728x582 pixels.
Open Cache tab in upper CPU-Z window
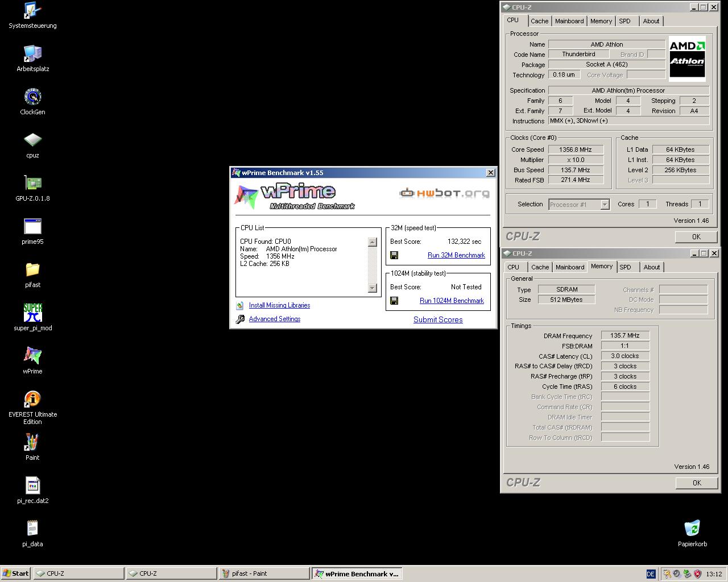coord(540,21)
